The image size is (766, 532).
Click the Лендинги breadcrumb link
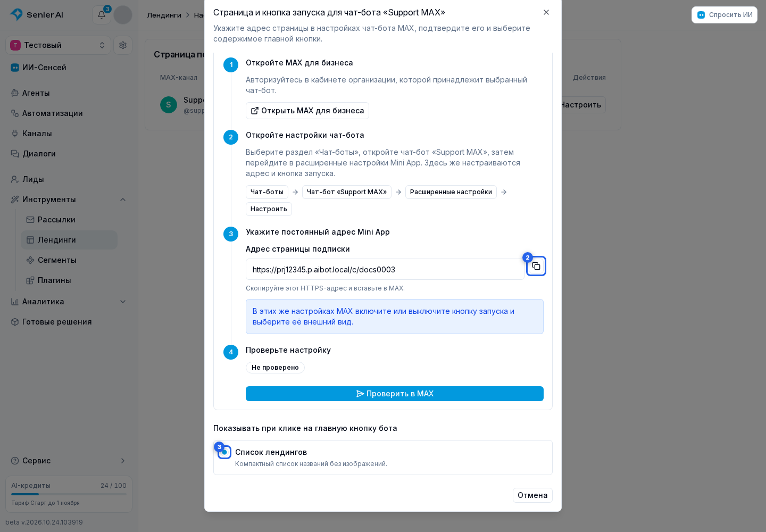click(x=164, y=15)
